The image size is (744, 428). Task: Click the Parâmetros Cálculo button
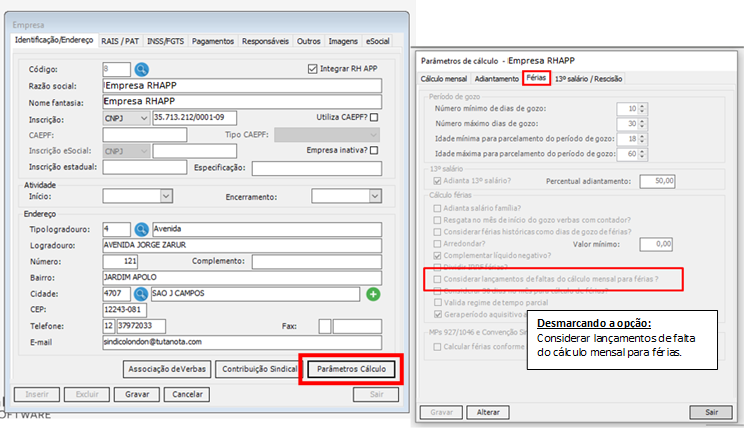click(x=351, y=369)
